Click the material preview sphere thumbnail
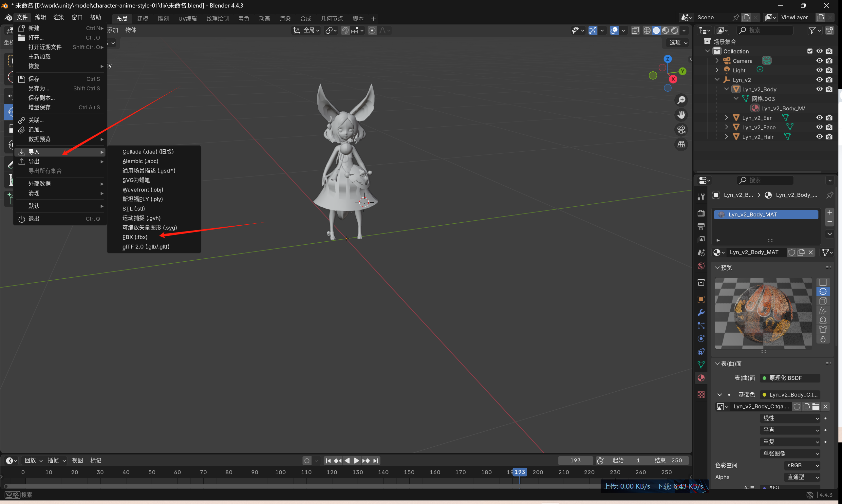 tap(763, 313)
